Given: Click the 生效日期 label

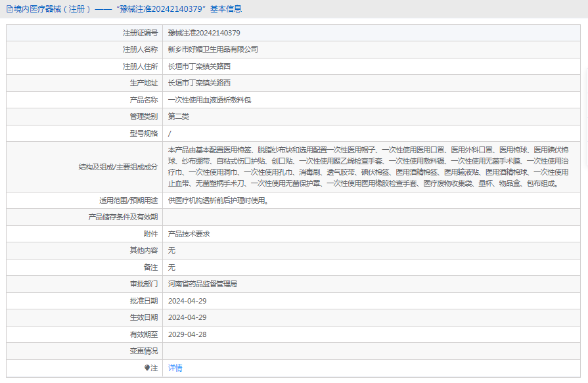Looking at the screenshot, I should 144,317.
